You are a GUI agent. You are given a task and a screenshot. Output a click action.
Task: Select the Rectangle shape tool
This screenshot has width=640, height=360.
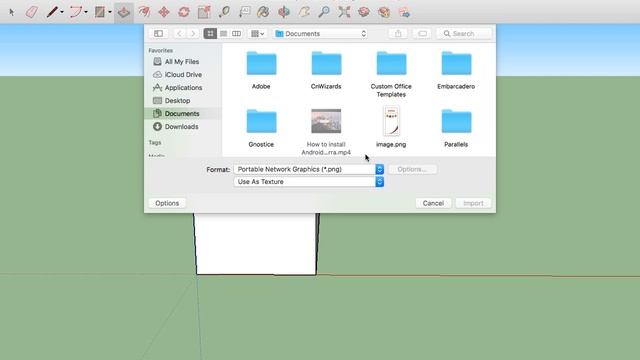pos(100,12)
